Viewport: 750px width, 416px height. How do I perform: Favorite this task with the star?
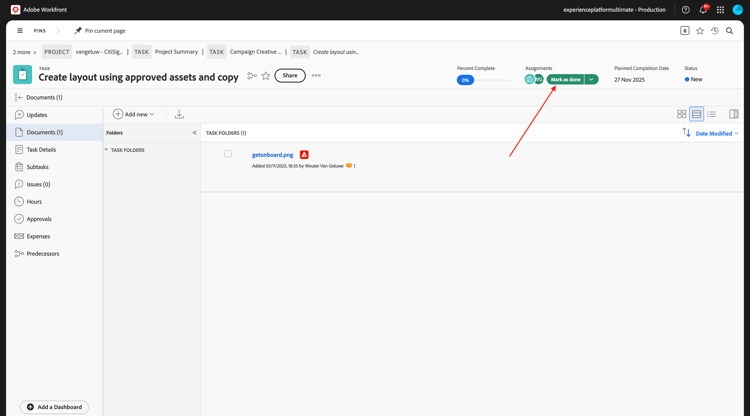[x=266, y=76]
